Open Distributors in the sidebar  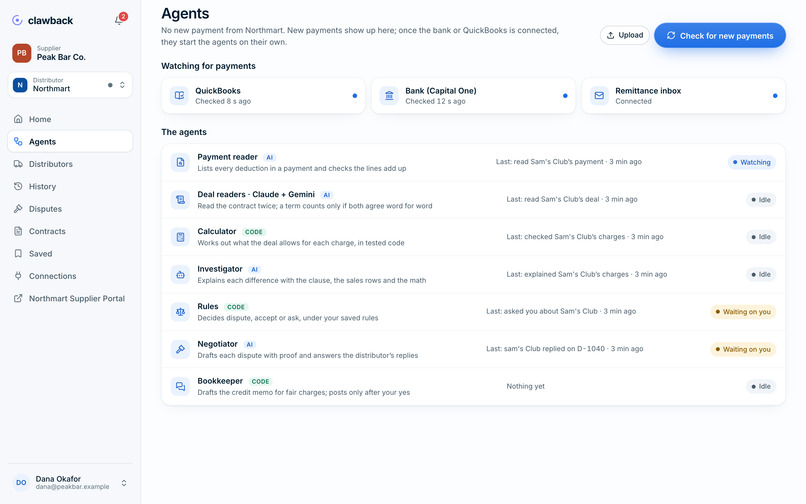coord(70,164)
